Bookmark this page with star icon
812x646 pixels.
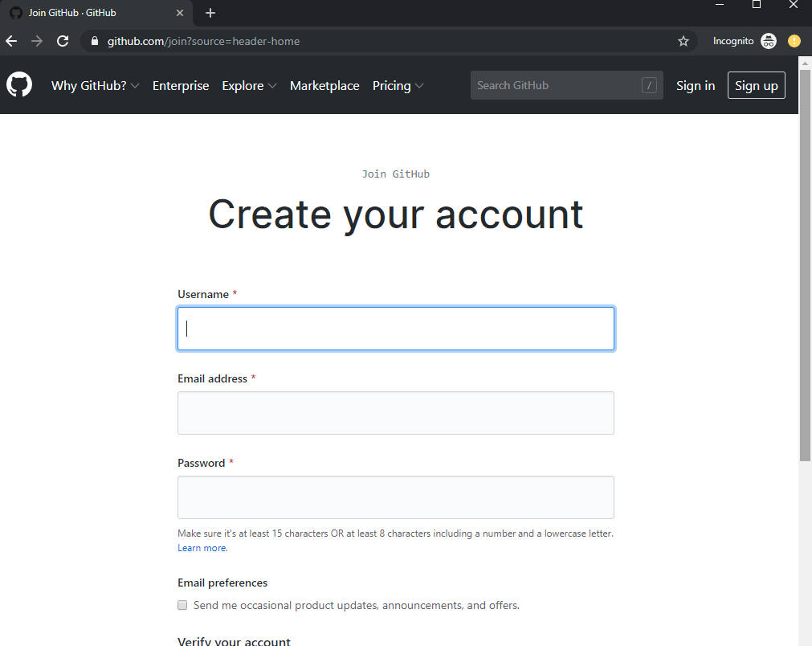[x=683, y=41]
